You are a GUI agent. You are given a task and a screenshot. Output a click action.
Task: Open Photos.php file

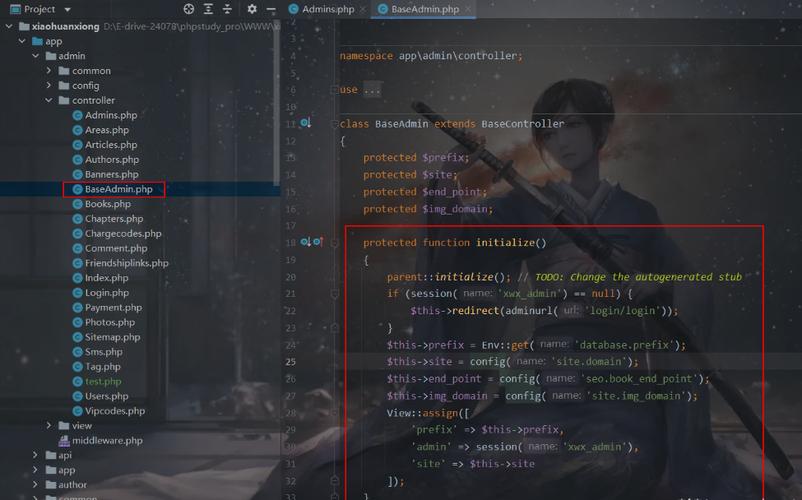109,323
